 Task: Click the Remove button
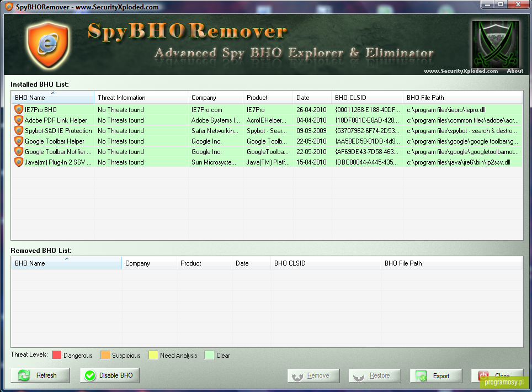[x=313, y=375]
